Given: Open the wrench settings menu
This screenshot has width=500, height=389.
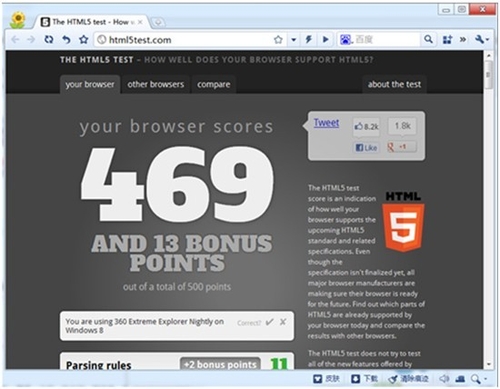Looking at the screenshot, I should [482, 40].
